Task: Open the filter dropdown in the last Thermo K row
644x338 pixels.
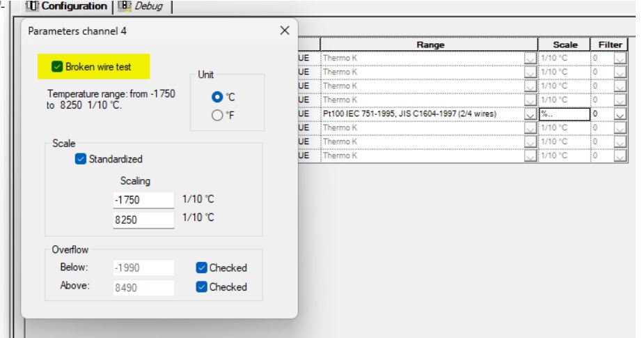Action: tap(620, 156)
